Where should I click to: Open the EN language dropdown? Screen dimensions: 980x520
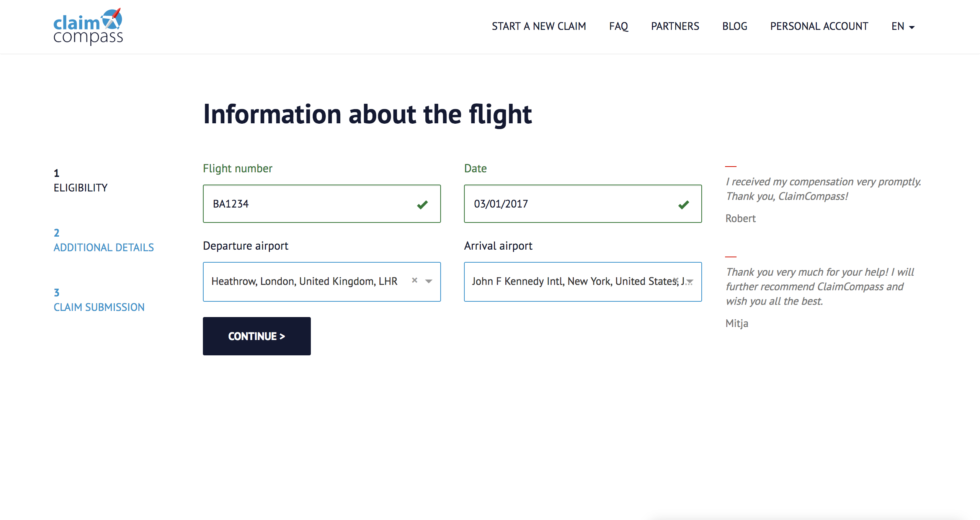click(x=903, y=26)
